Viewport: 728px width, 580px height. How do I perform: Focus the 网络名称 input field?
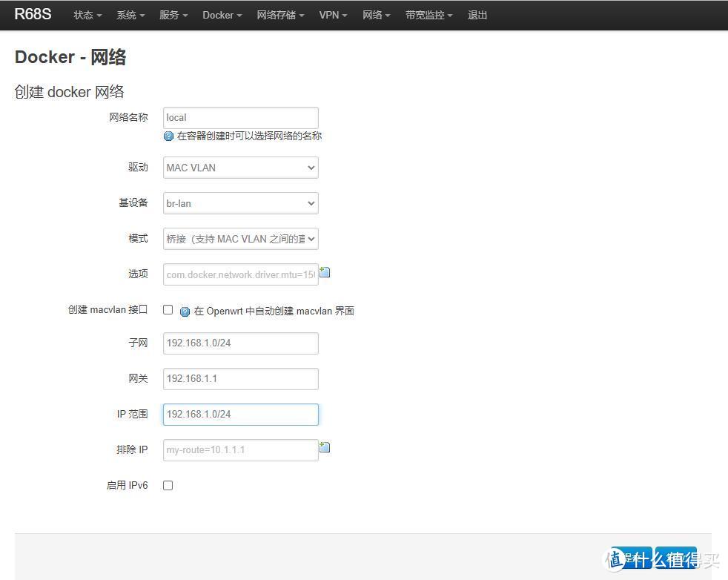(x=240, y=118)
